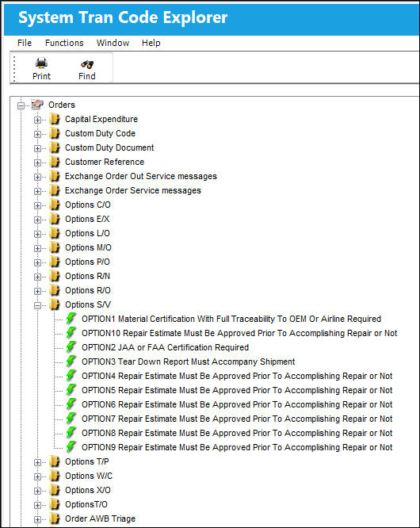Click the Options X/O folder icon
This screenshot has height=528, width=420.
click(54, 490)
